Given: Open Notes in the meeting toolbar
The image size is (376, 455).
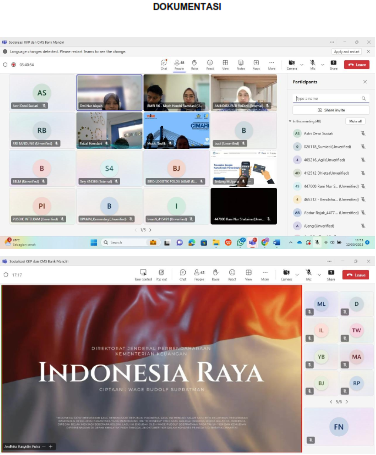Looking at the screenshot, I should click(241, 65).
